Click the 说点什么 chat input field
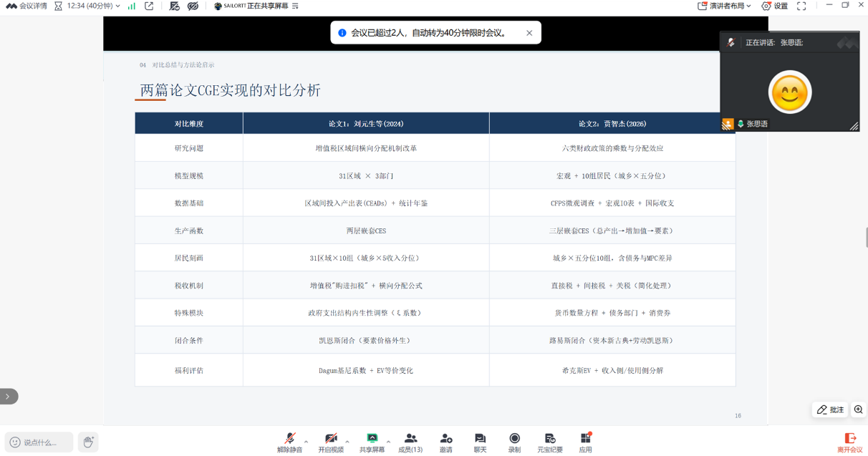Viewport: 868px width, 456px height. [39, 442]
